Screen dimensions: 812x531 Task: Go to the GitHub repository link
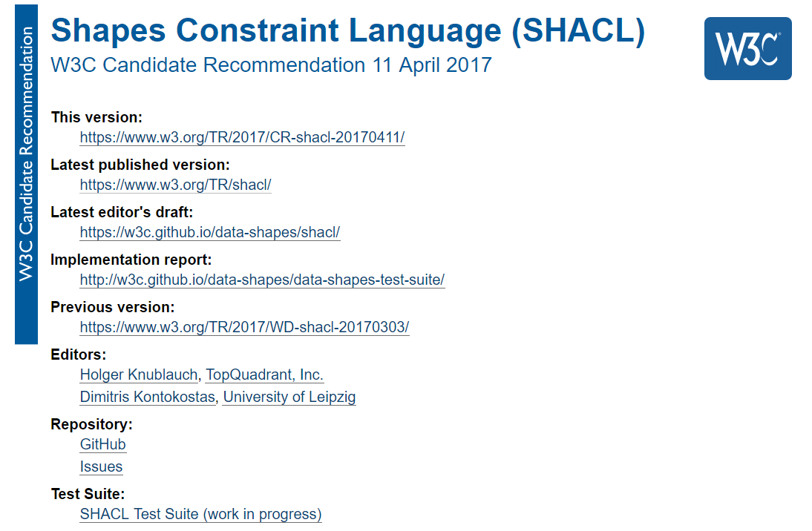pyautogui.click(x=103, y=444)
